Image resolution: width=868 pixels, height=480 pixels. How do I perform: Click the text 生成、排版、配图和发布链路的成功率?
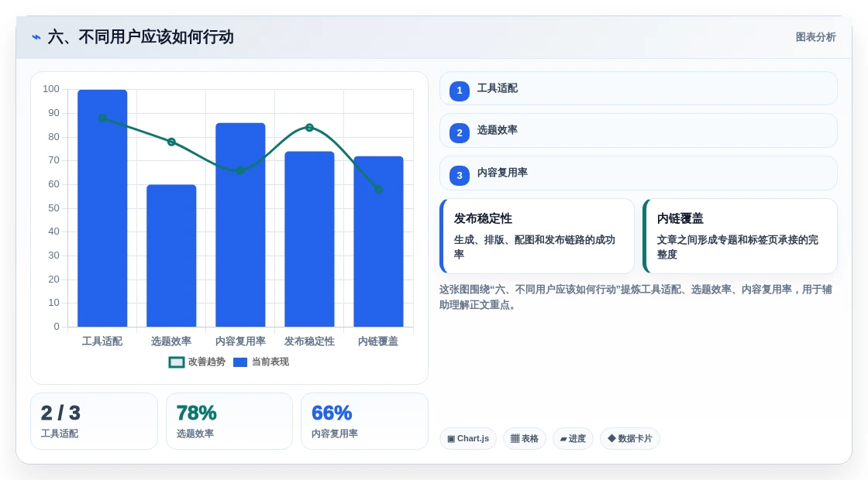coord(535,247)
